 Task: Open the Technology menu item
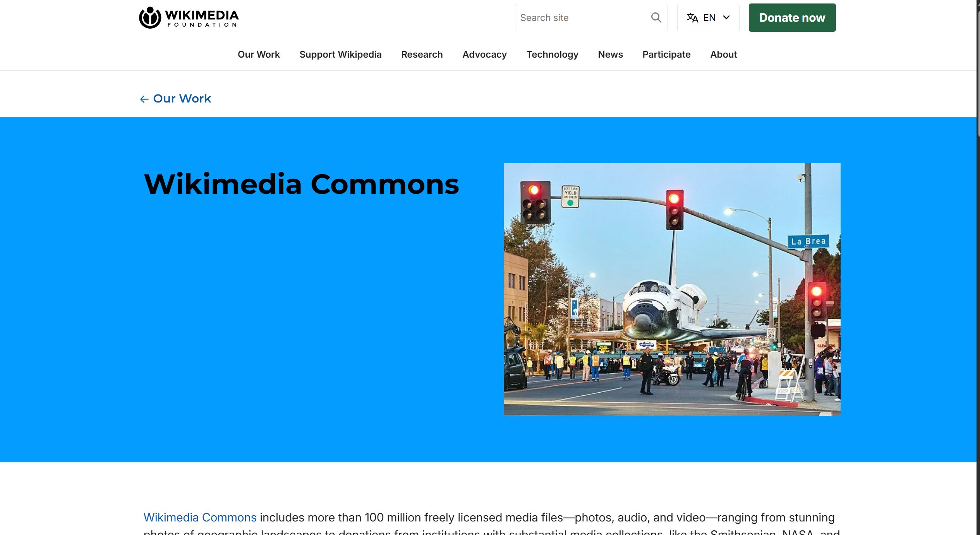click(x=552, y=55)
